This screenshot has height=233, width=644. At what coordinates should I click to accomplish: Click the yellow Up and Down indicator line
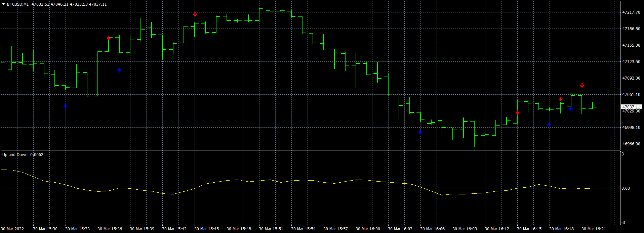(x=303, y=180)
